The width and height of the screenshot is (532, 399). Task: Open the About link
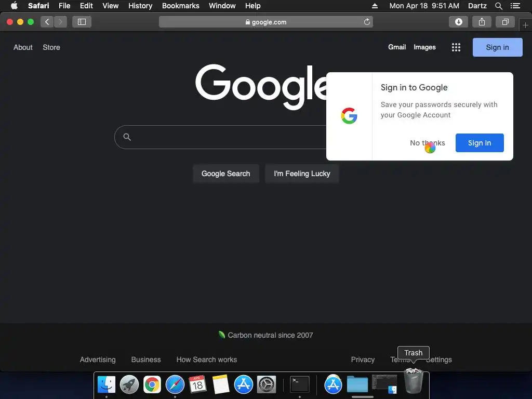[x=23, y=47]
